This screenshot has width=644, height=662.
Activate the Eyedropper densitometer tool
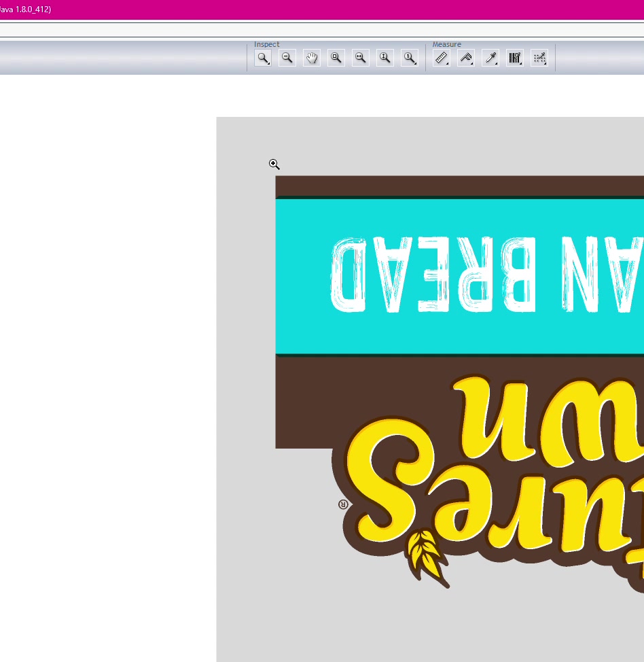[490, 58]
